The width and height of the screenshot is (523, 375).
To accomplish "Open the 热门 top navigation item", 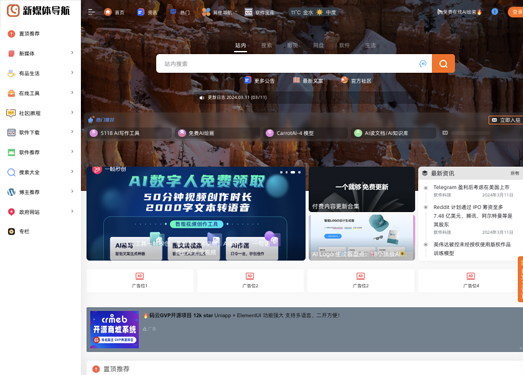I will pos(180,12).
